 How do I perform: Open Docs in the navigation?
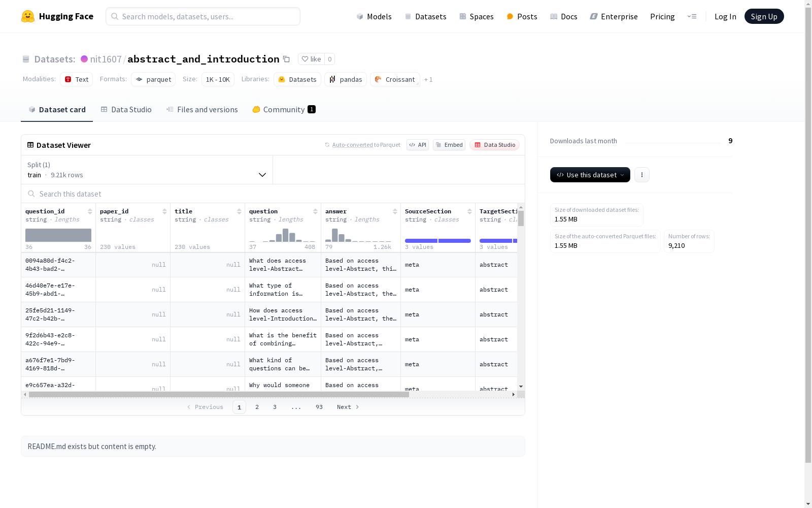[x=564, y=16]
